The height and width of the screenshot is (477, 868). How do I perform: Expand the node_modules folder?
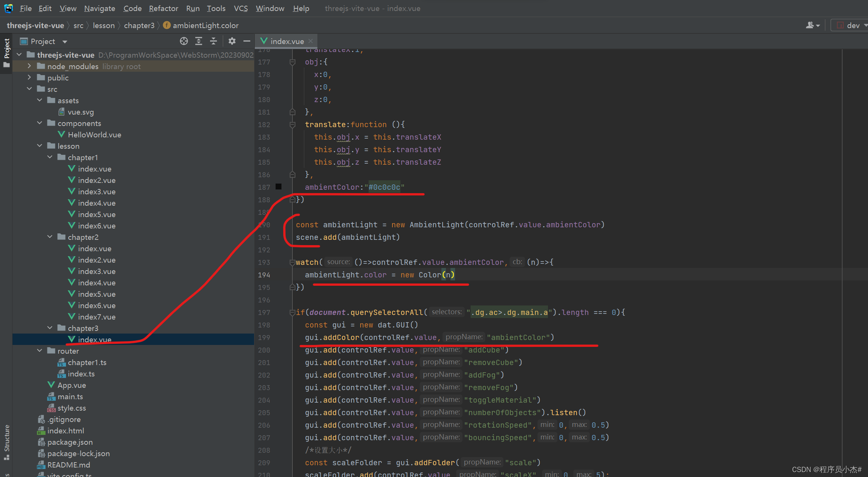(29, 66)
